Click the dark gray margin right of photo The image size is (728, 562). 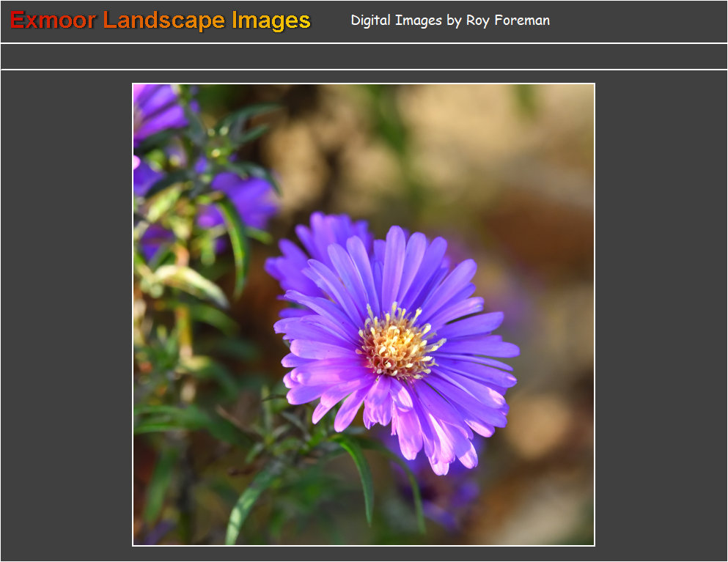660,315
